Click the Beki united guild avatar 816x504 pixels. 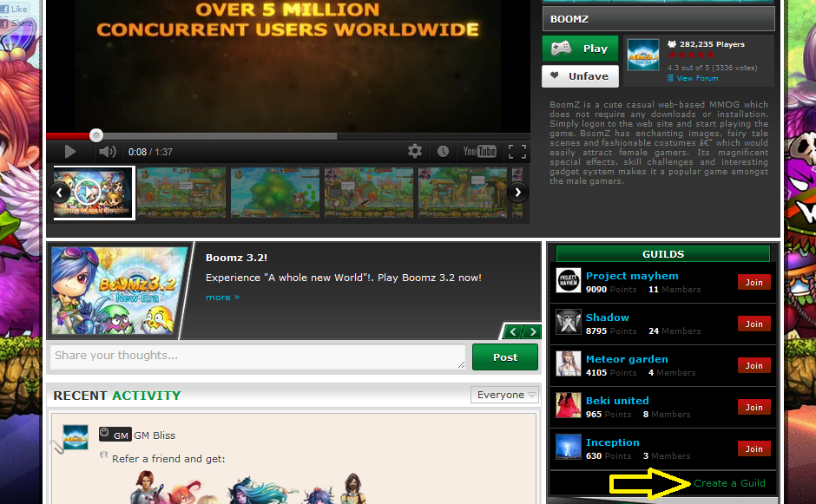coord(568,405)
